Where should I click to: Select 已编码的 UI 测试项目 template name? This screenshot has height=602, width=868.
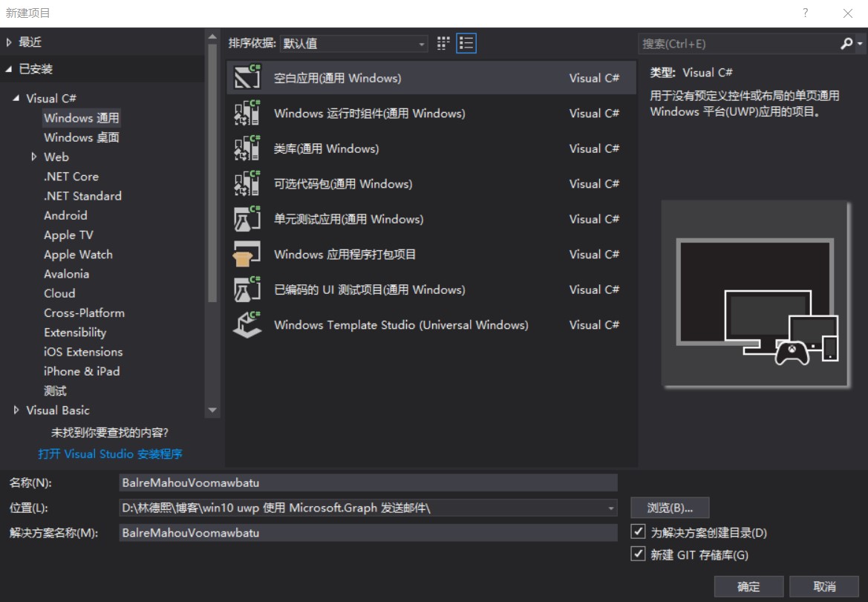pos(369,290)
